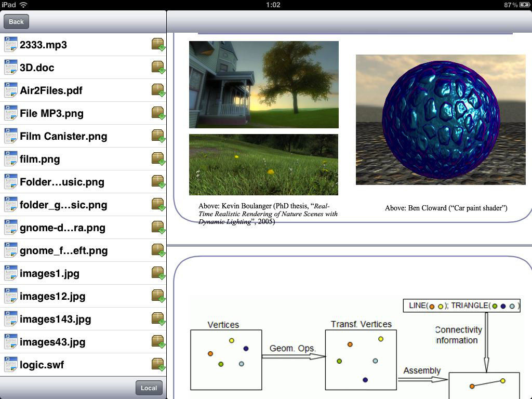Click the LINE and TRIANGLE box in diagram
Screen dimensions: 532x399
461,305
